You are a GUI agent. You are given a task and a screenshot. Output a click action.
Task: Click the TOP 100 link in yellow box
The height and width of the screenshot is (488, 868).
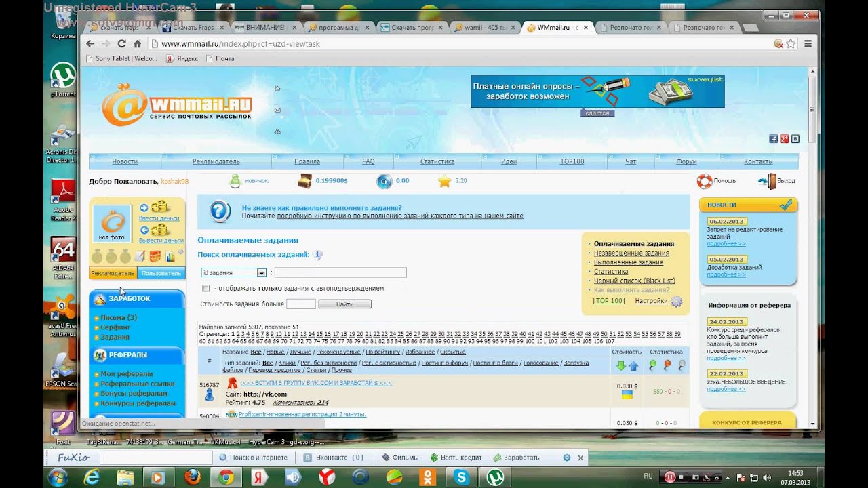click(609, 300)
